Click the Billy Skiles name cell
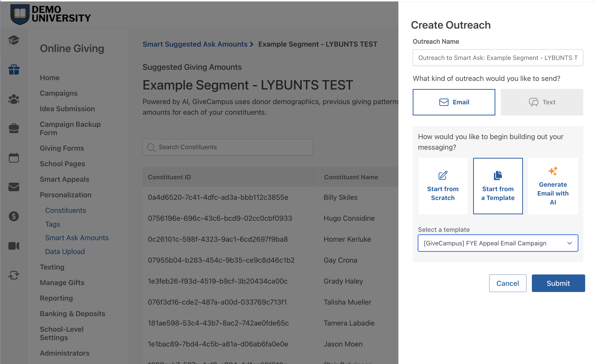This screenshot has height=364, width=596. (340, 197)
